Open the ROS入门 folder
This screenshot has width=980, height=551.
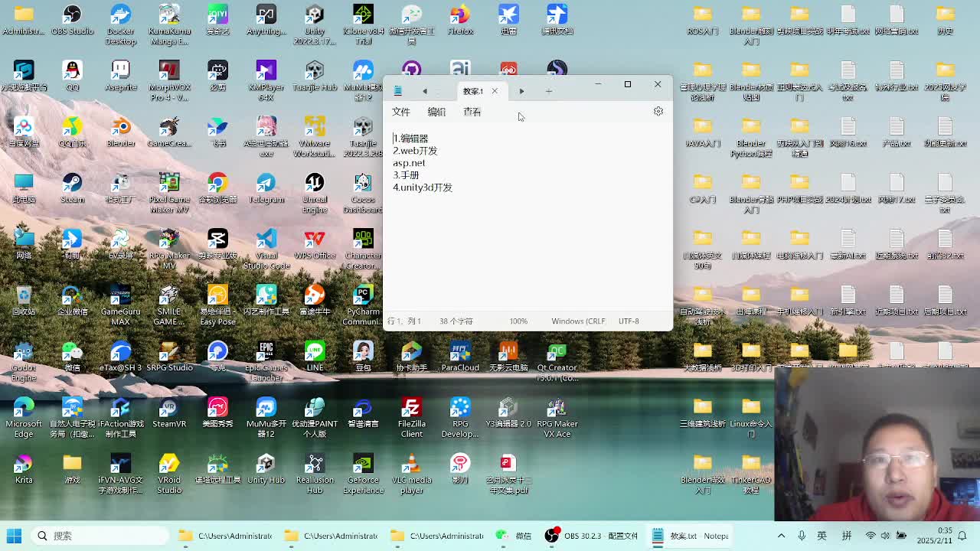tap(702, 21)
